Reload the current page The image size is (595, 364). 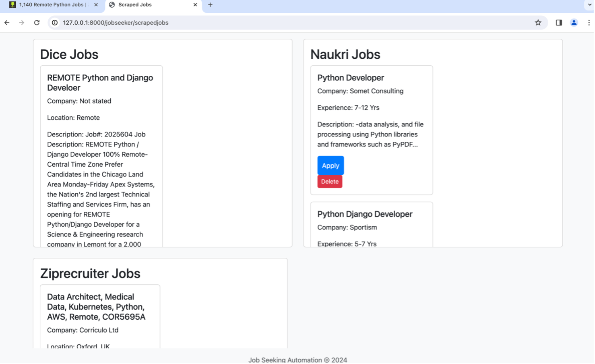click(37, 23)
